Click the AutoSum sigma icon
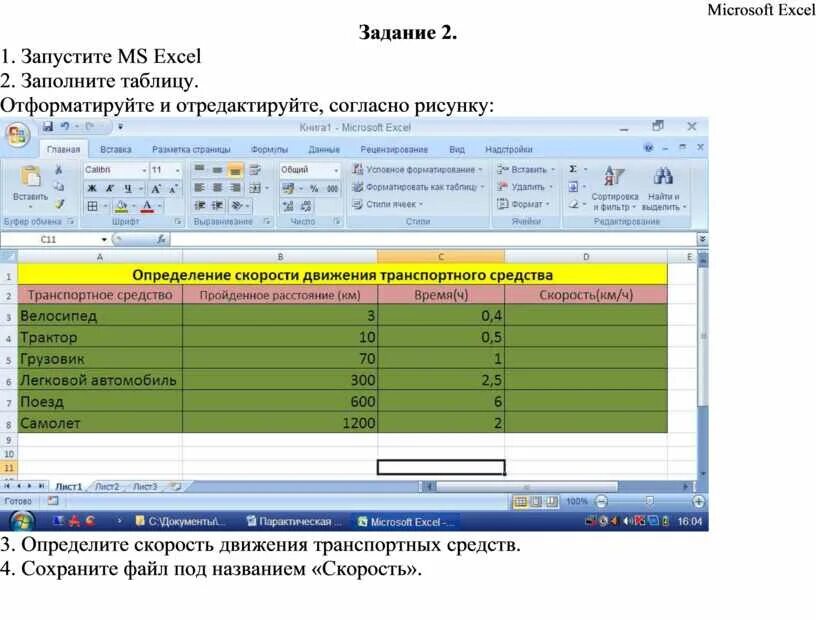The image size is (816, 620). tap(572, 169)
